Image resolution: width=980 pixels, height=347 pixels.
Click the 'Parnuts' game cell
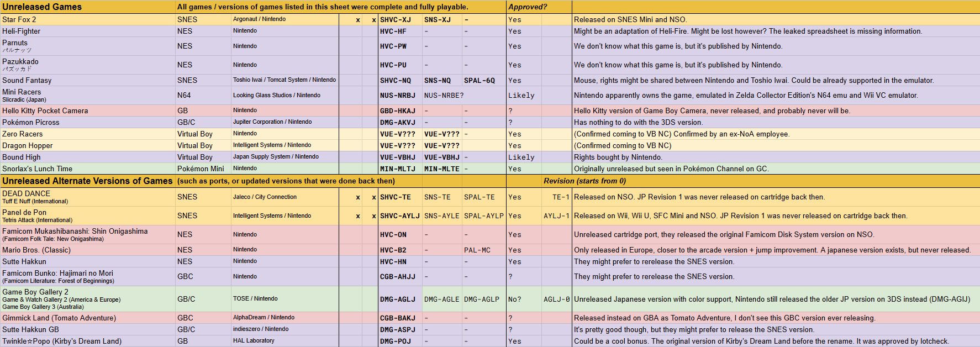point(88,46)
